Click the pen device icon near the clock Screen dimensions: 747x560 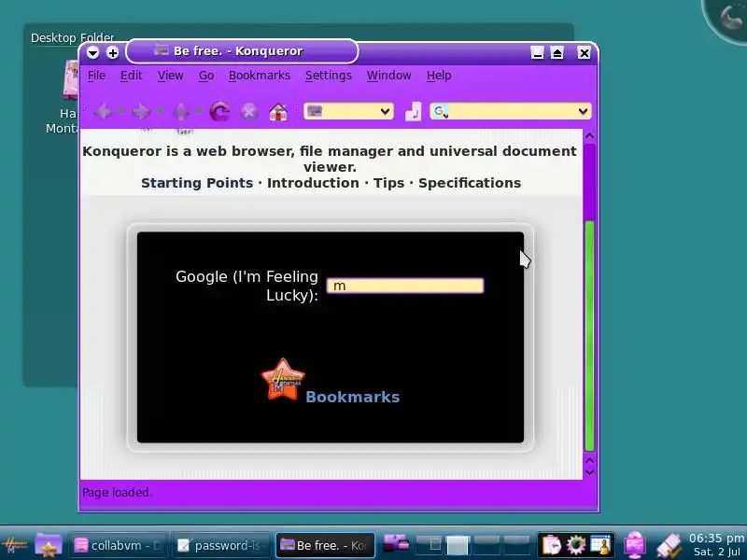(669, 546)
